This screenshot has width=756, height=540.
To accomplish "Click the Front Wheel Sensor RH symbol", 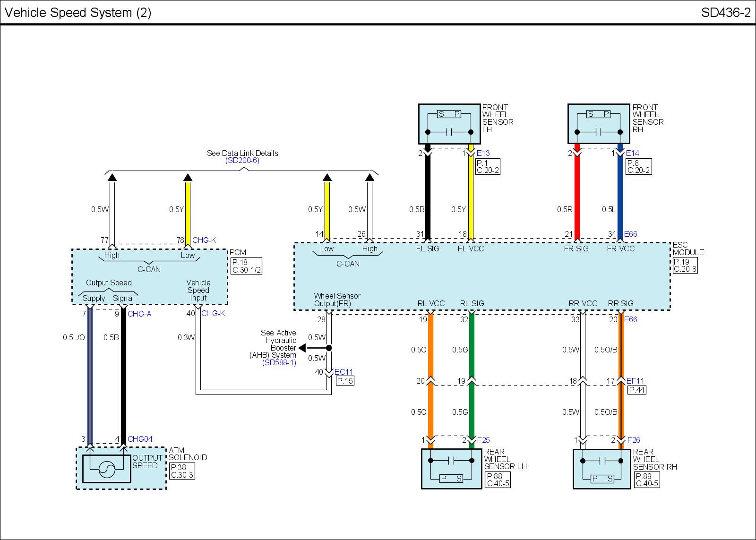I will (x=598, y=124).
